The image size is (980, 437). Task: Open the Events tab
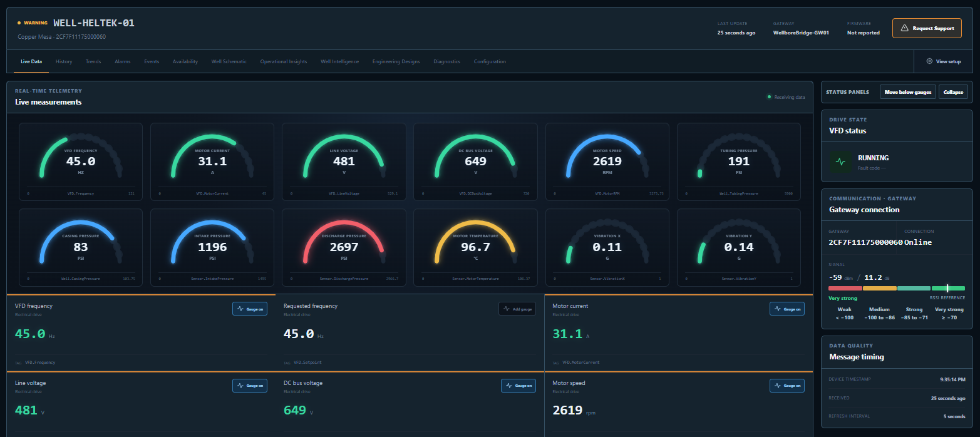pyautogui.click(x=152, y=61)
